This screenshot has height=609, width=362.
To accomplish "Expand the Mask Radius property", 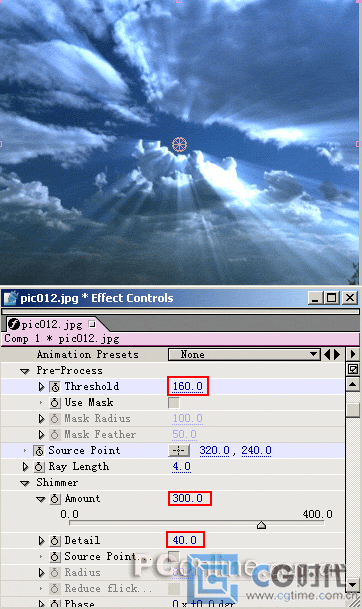I will [x=41, y=419].
